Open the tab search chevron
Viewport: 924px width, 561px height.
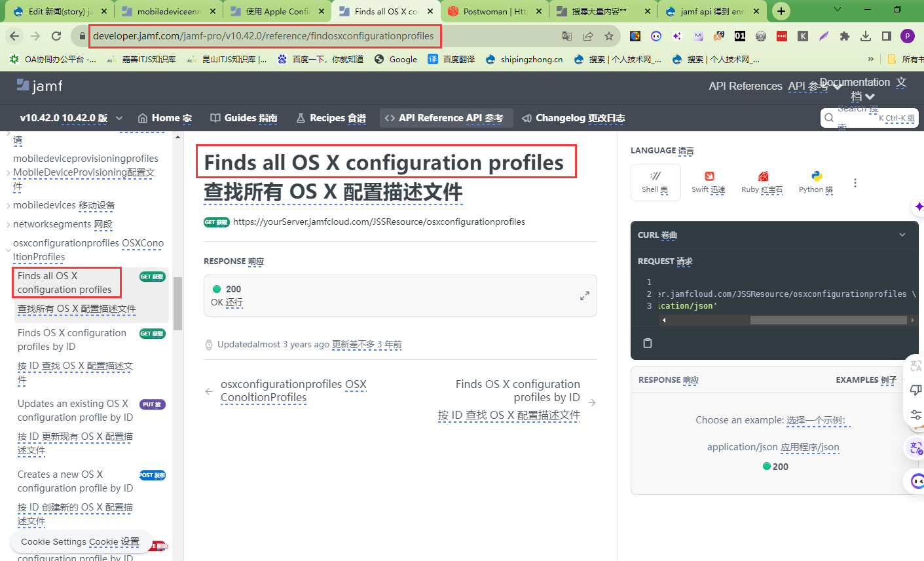tap(838, 10)
